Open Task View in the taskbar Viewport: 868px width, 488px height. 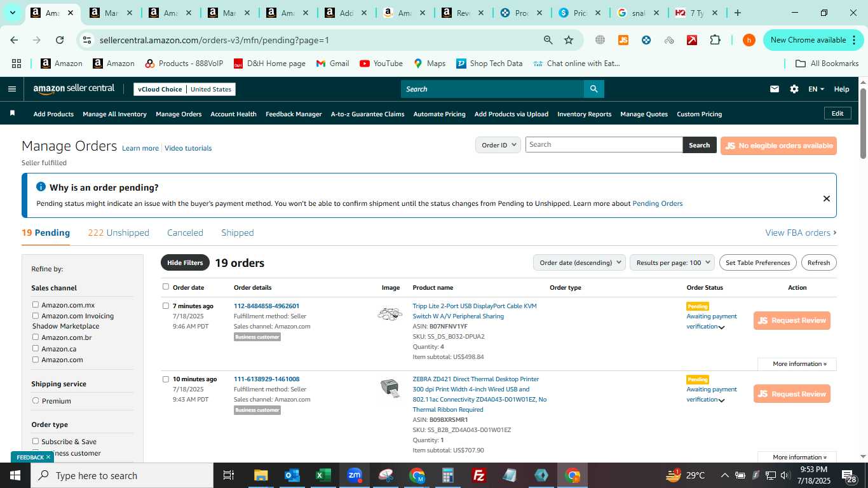229,475
